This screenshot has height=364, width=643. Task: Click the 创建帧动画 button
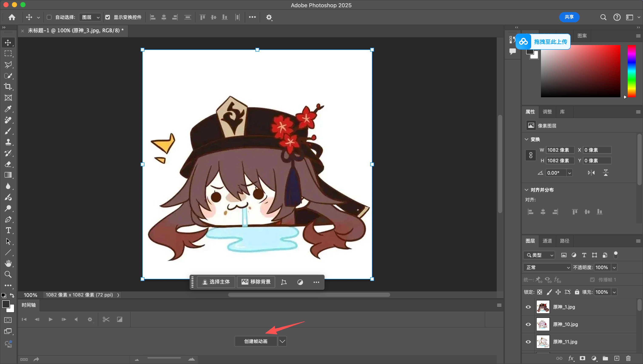click(256, 341)
